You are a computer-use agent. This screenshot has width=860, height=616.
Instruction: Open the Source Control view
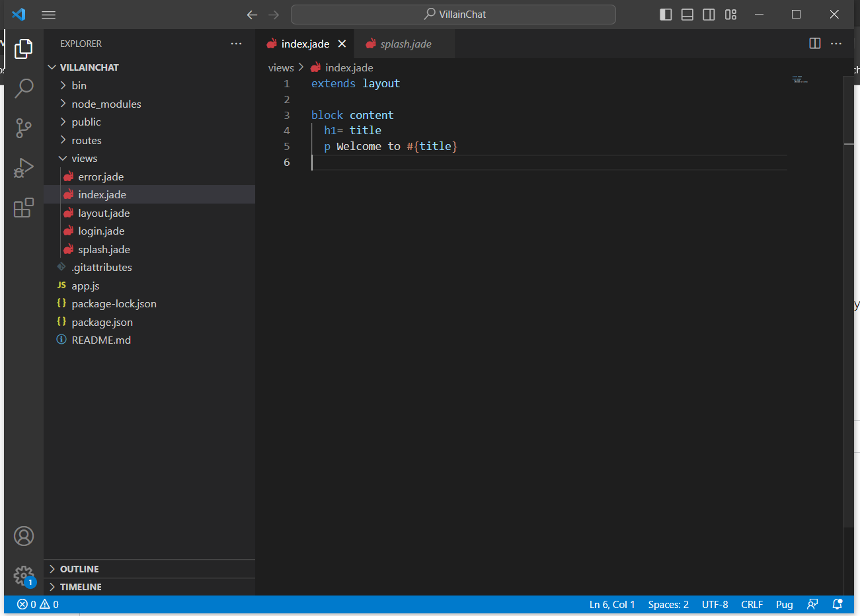click(24, 128)
